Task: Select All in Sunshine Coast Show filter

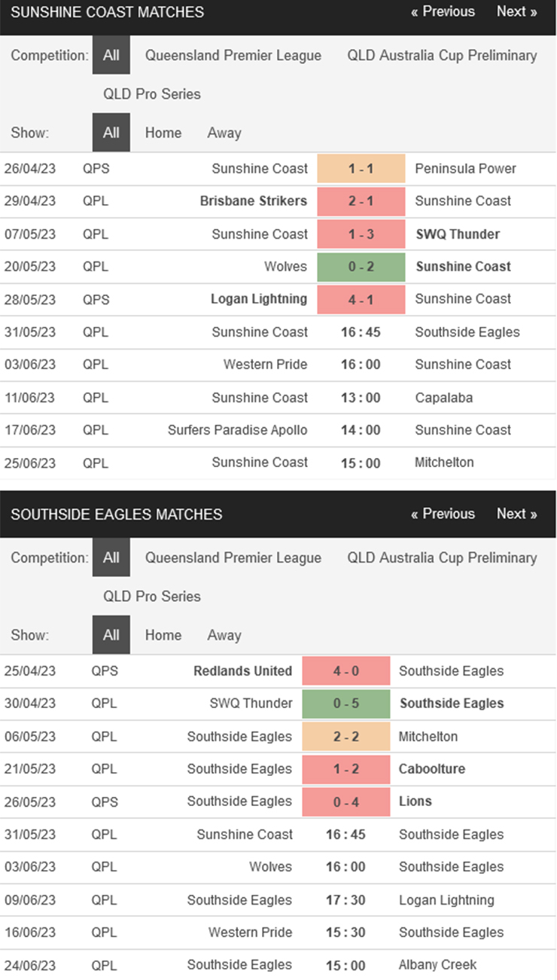Action: (111, 133)
